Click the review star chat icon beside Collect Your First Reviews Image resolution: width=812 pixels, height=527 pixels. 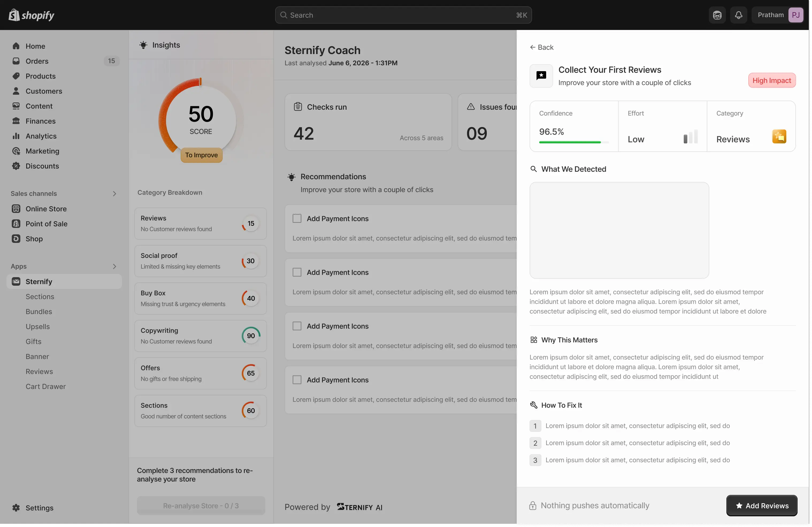(x=541, y=76)
